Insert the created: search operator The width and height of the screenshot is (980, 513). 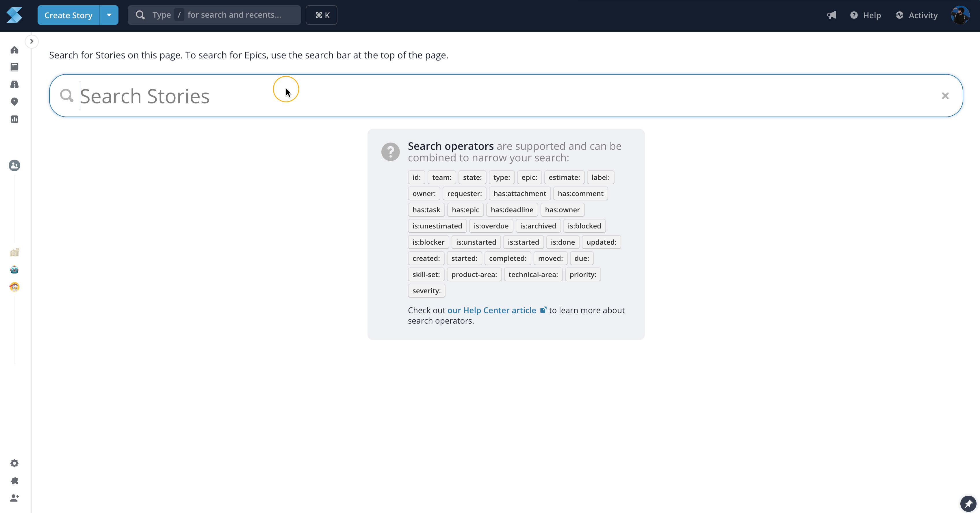pyautogui.click(x=426, y=258)
